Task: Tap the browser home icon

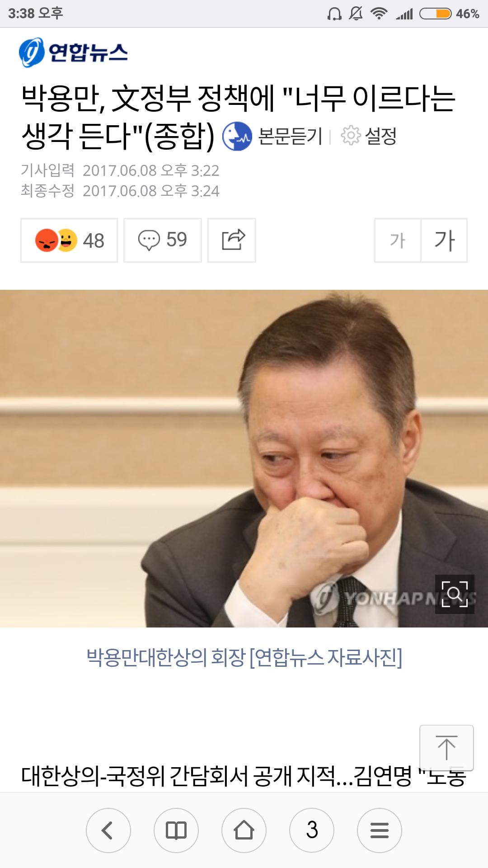Action: click(244, 830)
